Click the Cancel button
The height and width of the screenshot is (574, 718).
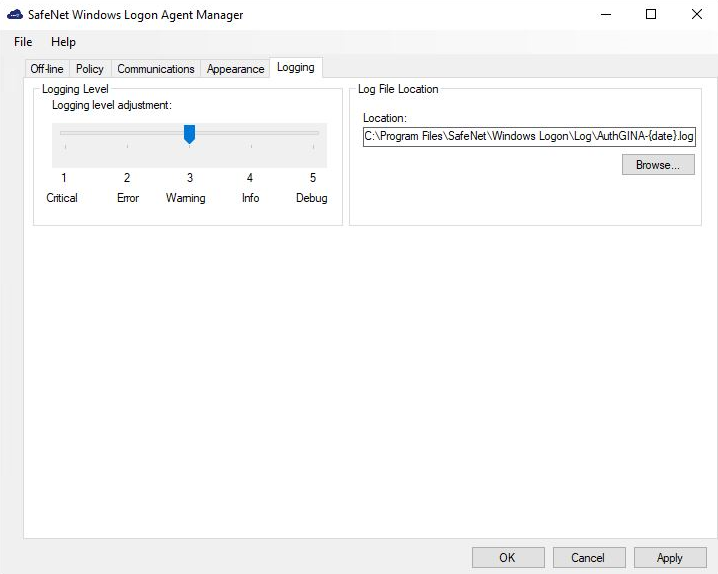click(x=588, y=558)
